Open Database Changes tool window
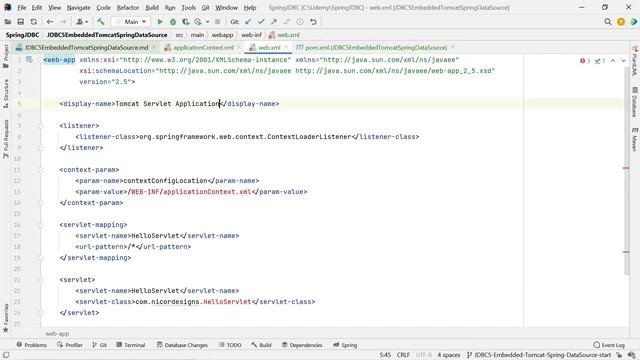 coord(182,345)
